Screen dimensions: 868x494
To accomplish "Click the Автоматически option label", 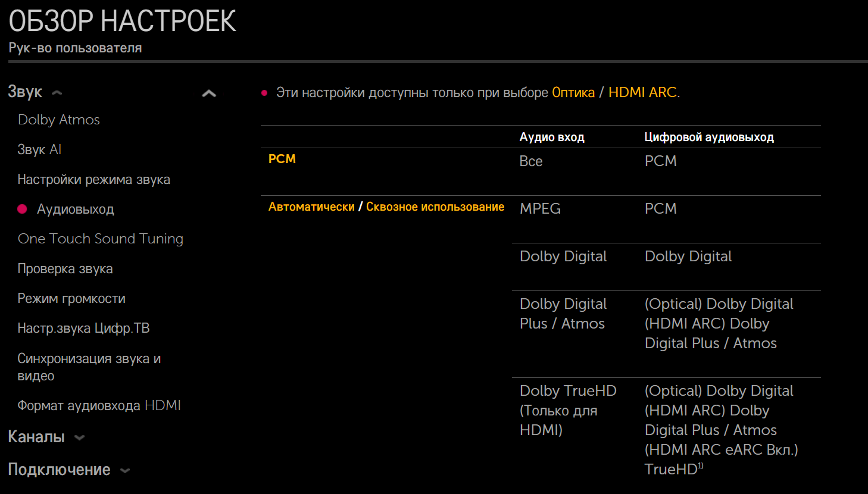I will click(x=311, y=207).
